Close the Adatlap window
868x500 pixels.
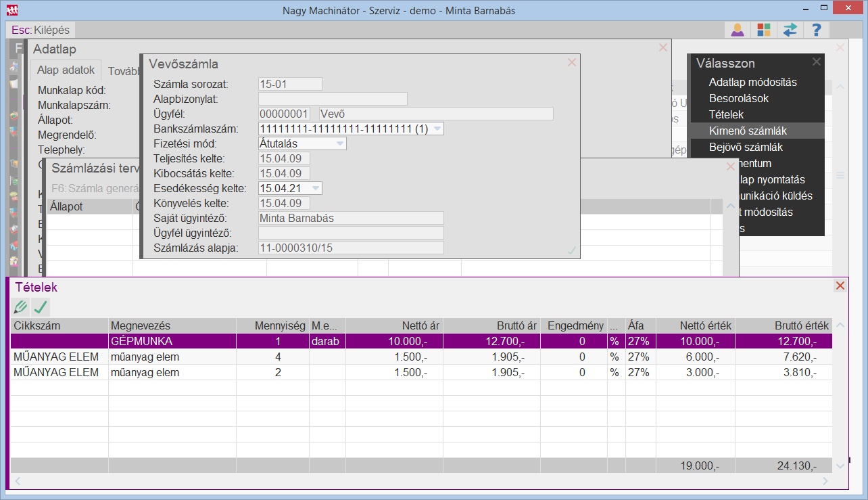coord(662,48)
